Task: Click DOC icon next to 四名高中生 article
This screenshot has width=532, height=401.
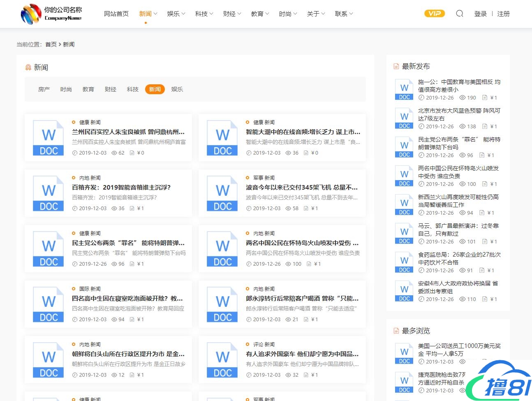Action: point(49,304)
